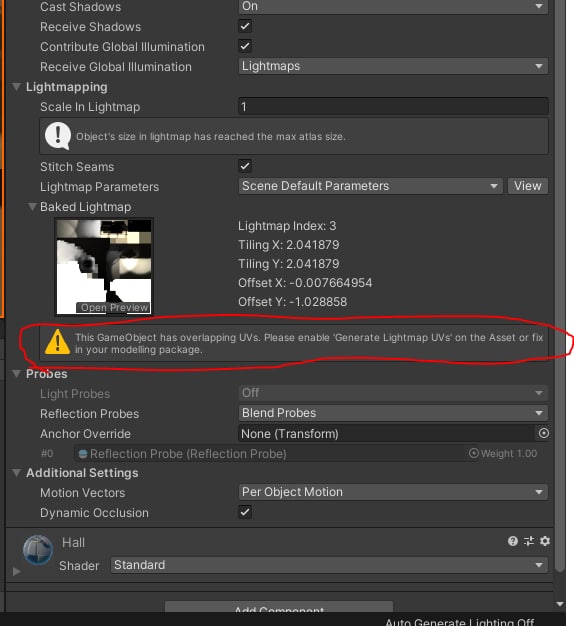Click the Offset Y: -1.028858 value
The width and height of the screenshot is (574, 626).
click(293, 302)
